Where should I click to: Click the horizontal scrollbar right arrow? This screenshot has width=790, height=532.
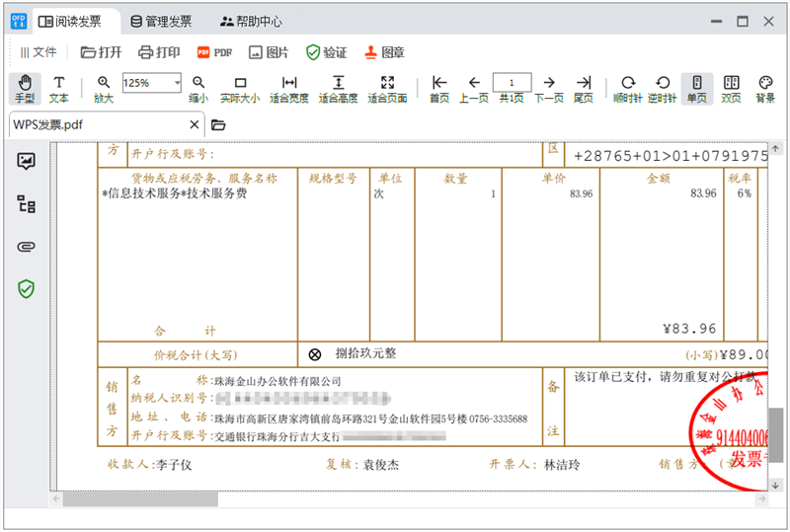tap(761, 498)
